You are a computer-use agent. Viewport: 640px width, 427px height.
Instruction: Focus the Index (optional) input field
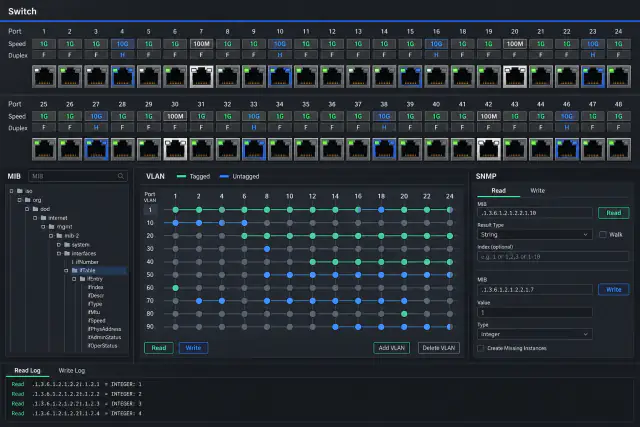click(553, 256)
